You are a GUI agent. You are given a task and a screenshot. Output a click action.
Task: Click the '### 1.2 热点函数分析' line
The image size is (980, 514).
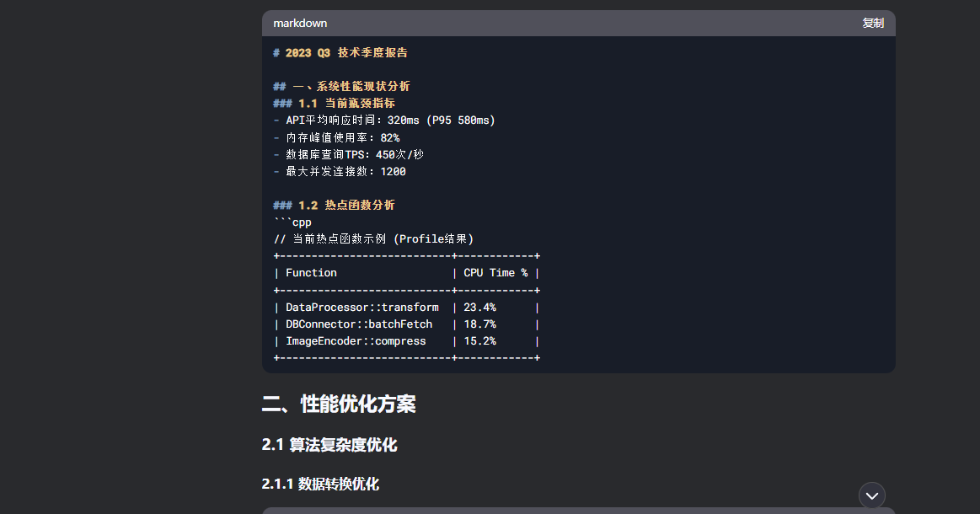(335, 205)
